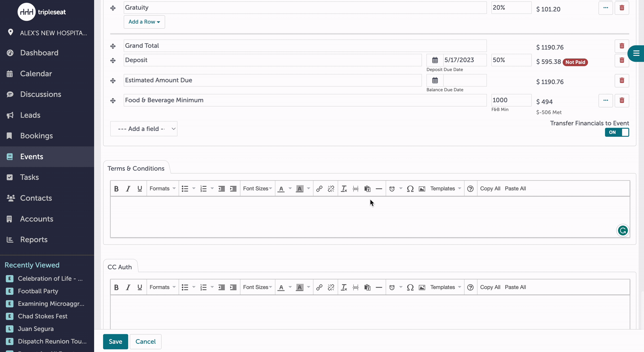The width and height of the screenshot is (644, 352).
Task: Open Grammarly badge in Terms editor
Action: click(623, 230)
